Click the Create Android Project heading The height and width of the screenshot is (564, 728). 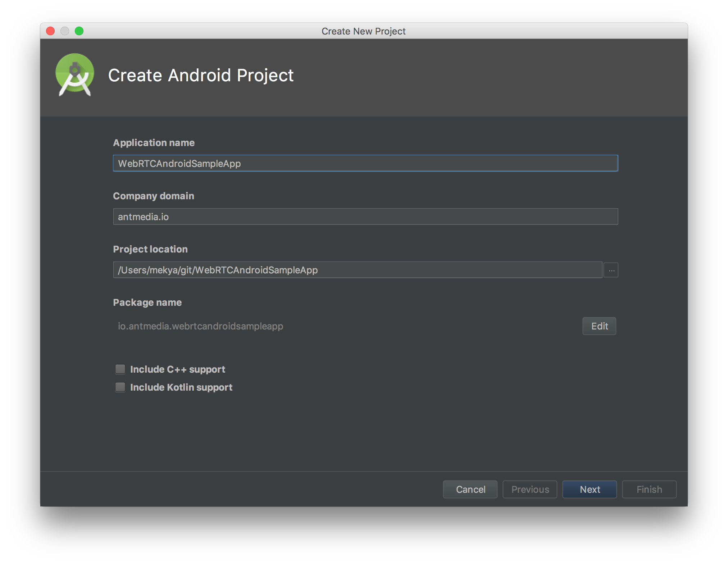201,76
